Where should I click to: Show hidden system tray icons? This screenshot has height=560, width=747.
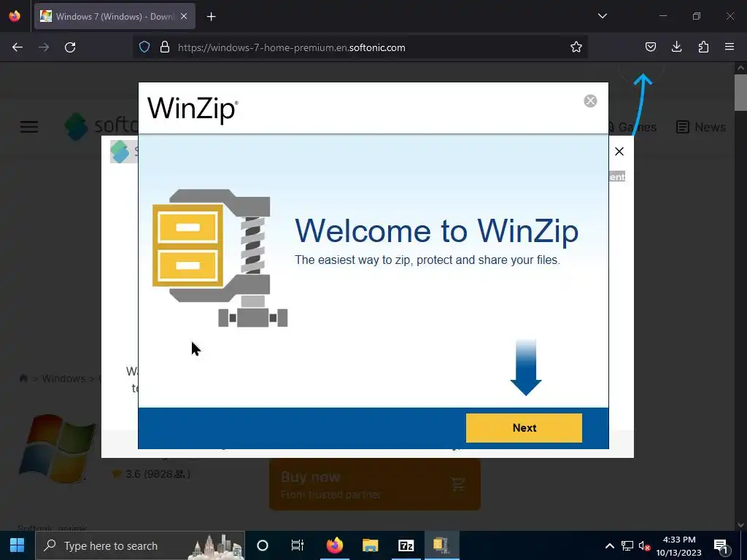pyautogui.click(x=609, y=545)
